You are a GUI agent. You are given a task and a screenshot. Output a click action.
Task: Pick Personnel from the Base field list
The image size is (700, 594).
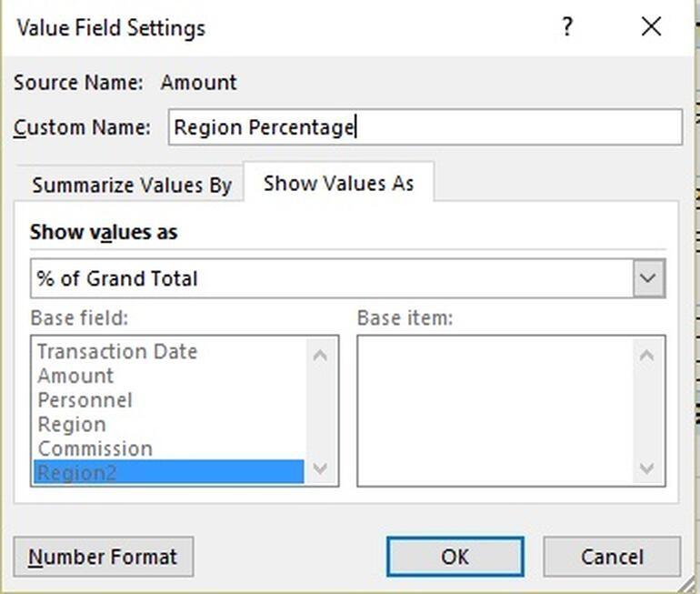coord(85,400)
